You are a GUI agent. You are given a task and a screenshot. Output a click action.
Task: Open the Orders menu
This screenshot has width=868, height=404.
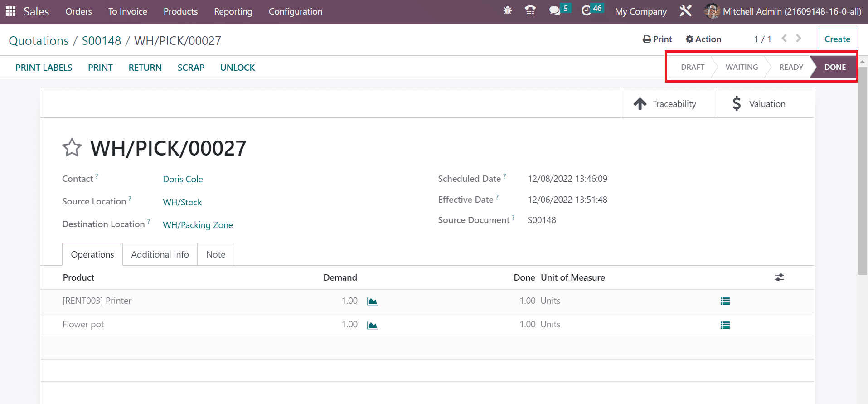[78, 11]
